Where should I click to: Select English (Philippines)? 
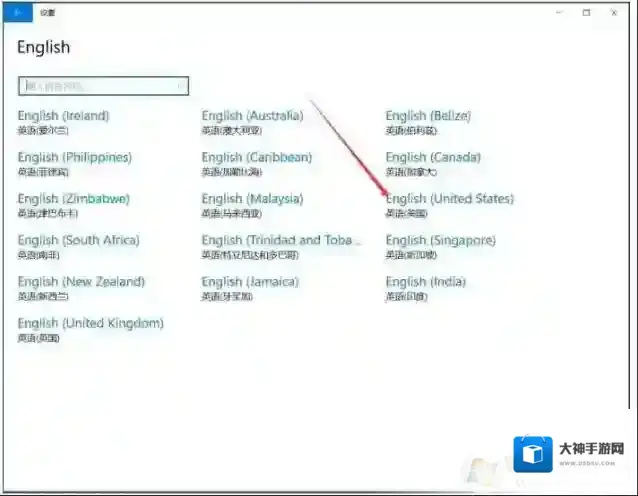tap(74, 158)
